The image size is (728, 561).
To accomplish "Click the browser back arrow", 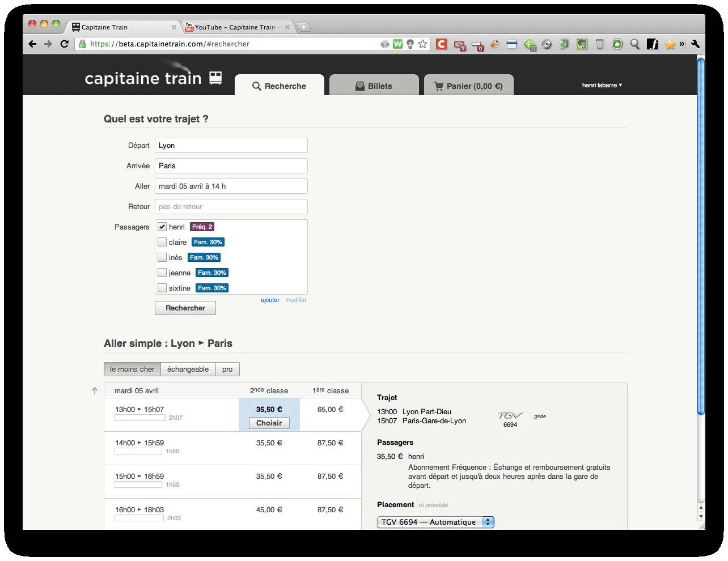I will 32,44.
